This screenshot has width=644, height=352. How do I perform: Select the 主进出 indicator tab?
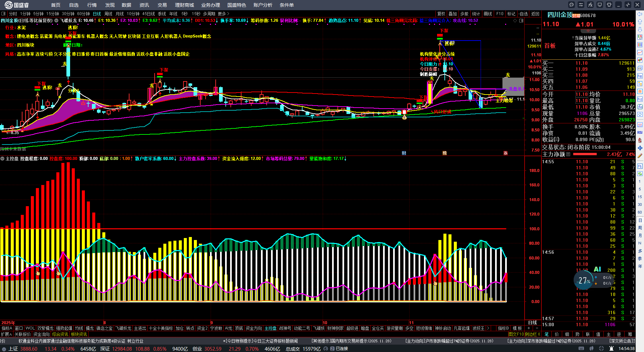coord(140,328)
